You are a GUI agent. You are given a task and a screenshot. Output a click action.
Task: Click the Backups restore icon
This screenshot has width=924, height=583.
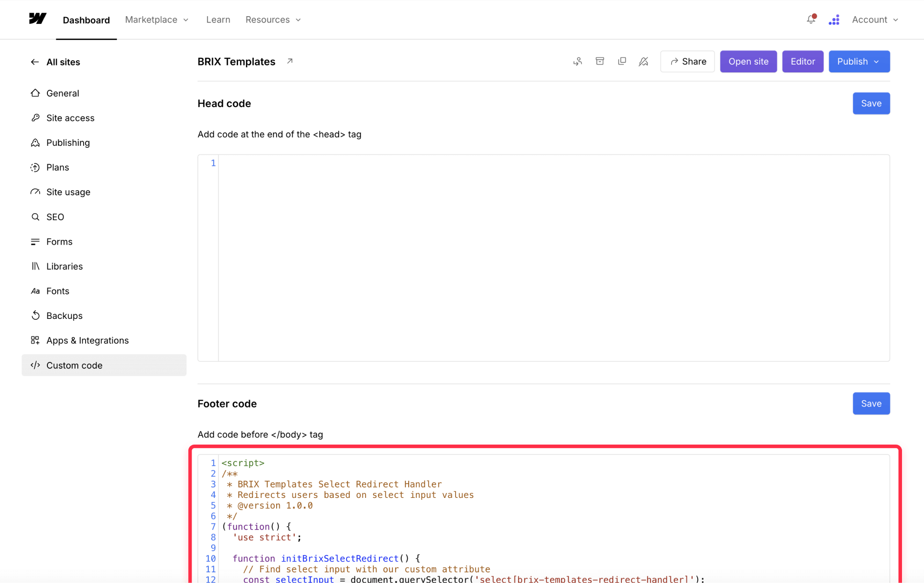[x=35, y=315]
